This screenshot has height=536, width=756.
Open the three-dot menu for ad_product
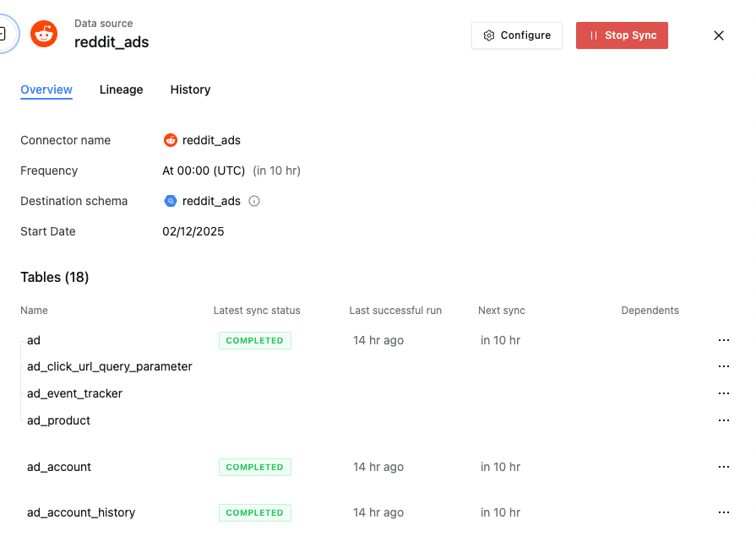pos(723,420)
